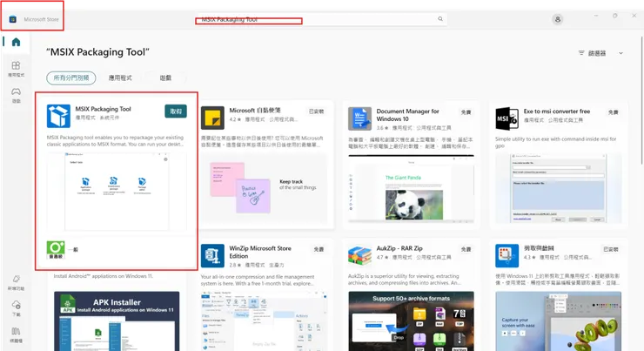
Task: Click the Document Manager app icon
Action: click(359, 118)
